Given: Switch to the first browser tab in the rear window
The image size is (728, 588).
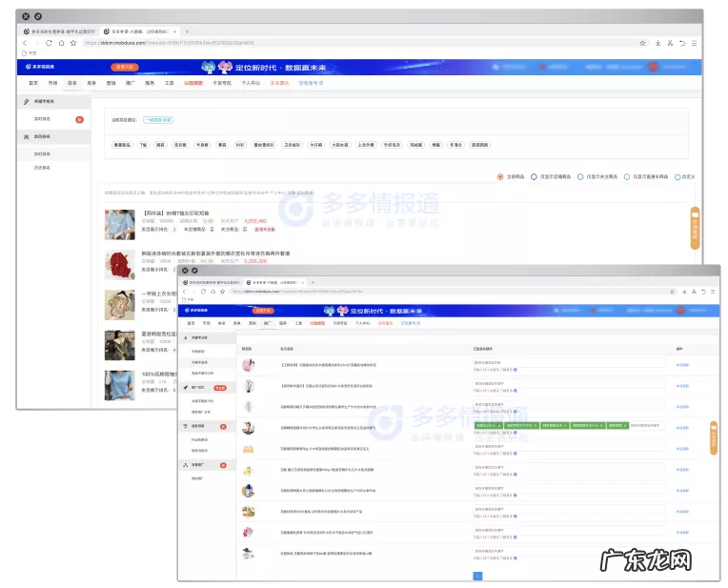Looking at the screenshot, I should pos(59,31).
